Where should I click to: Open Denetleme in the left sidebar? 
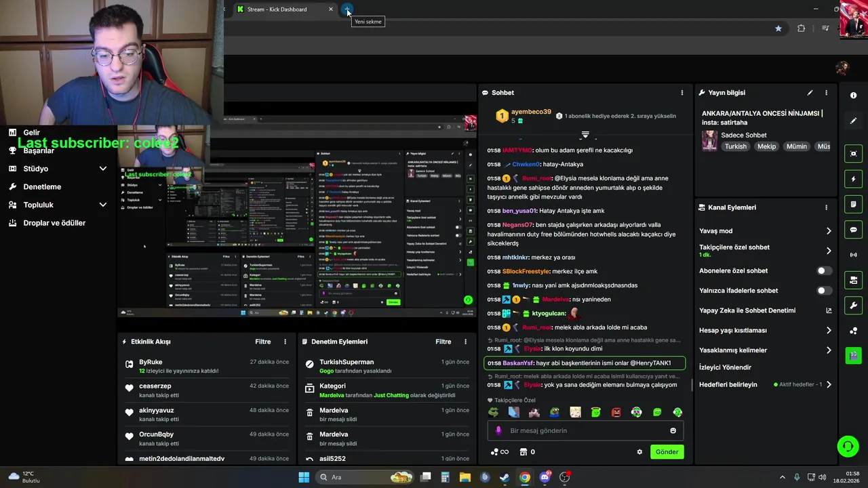[42, 187]
